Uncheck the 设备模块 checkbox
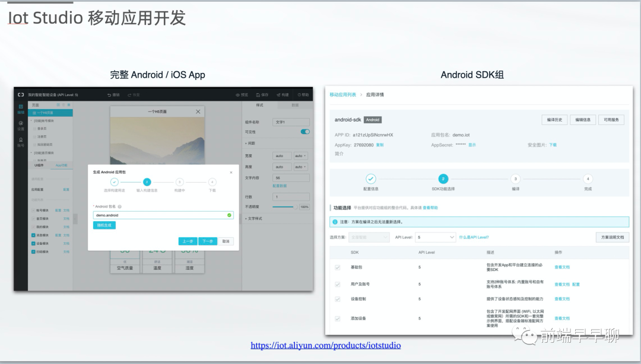 pos(33,244)
